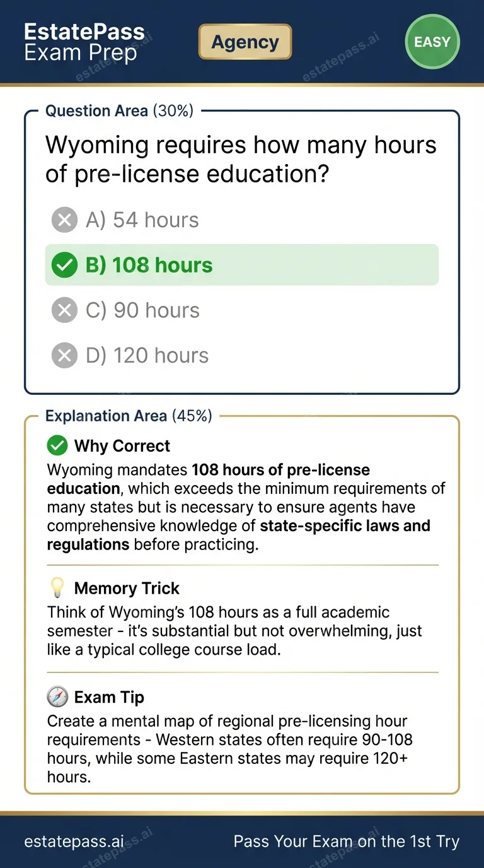This screenshot has height=868, width=484.
Task: Click the checkmark icon next to Why Correct
Action: [x=57, y=445]
